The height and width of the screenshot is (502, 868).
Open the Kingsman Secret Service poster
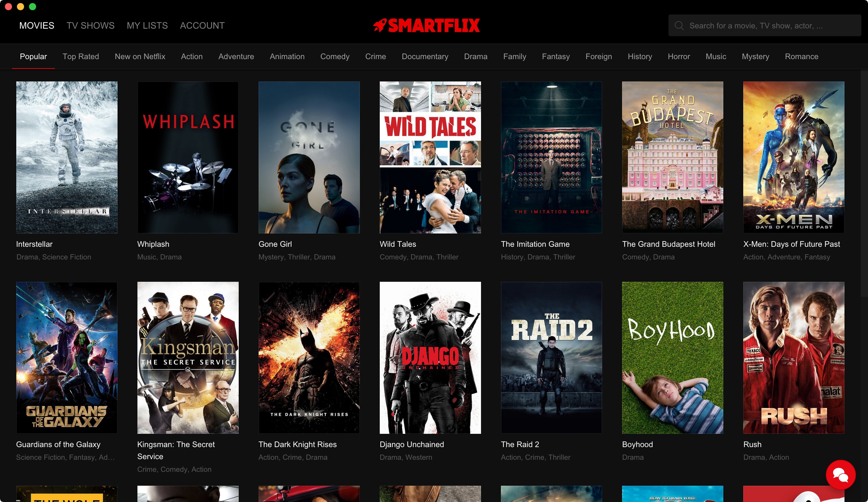(x=188, y=357)
